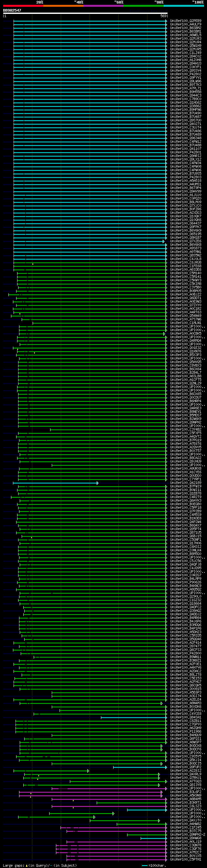This screenshot has height=868, width=207.
Task: Click hit label UniRef100_Q944C3
Action: [186, 95]
